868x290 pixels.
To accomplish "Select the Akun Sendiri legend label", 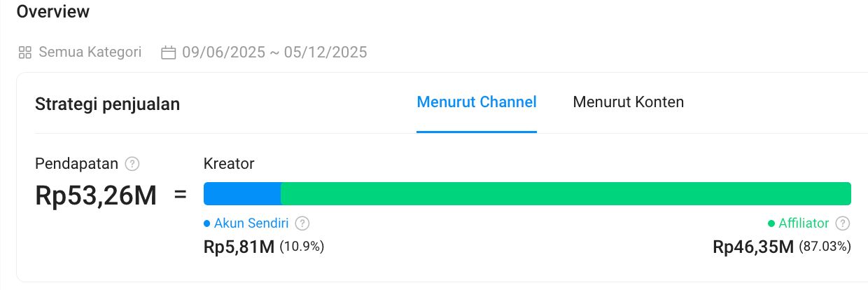I will tap(251, 223).
